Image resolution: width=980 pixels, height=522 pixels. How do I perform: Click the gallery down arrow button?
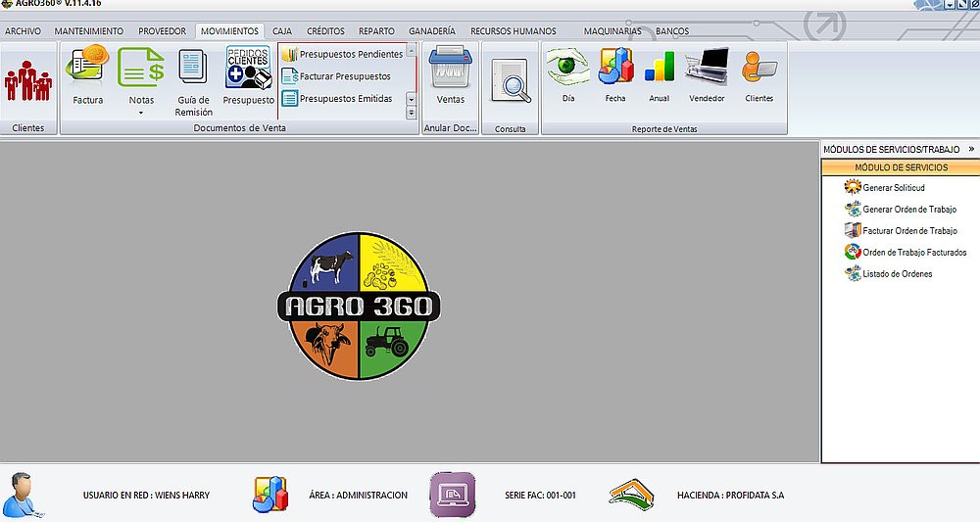[411, 99]
